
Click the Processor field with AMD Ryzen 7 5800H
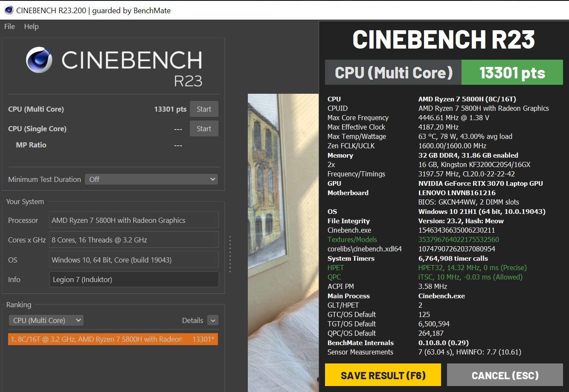(x=134, y=220)
